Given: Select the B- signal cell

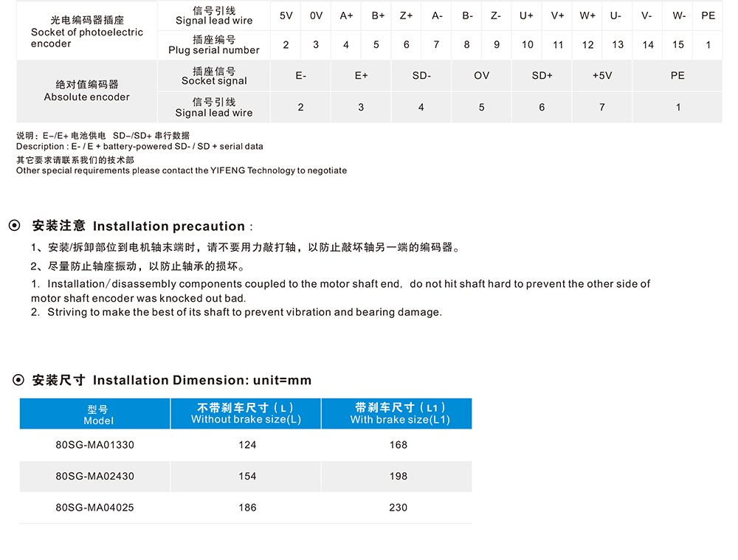Looking at the screenshot, I should click(x=467, y=15).
